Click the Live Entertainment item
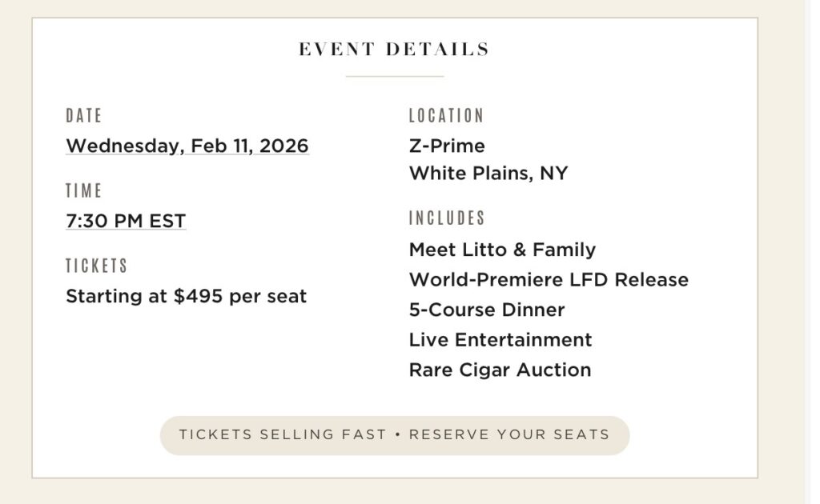Screen dimensions: 820x504 (x=500, y=340)
